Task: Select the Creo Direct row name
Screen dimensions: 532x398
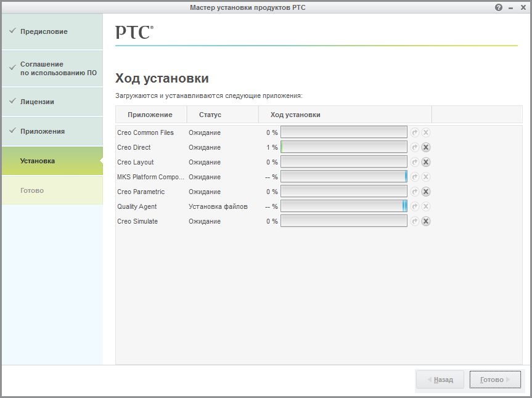Action: [134, 147]
